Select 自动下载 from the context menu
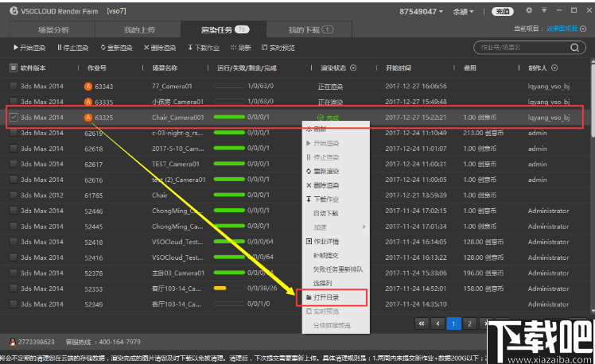595x364 pixels. tap(336, 214)
